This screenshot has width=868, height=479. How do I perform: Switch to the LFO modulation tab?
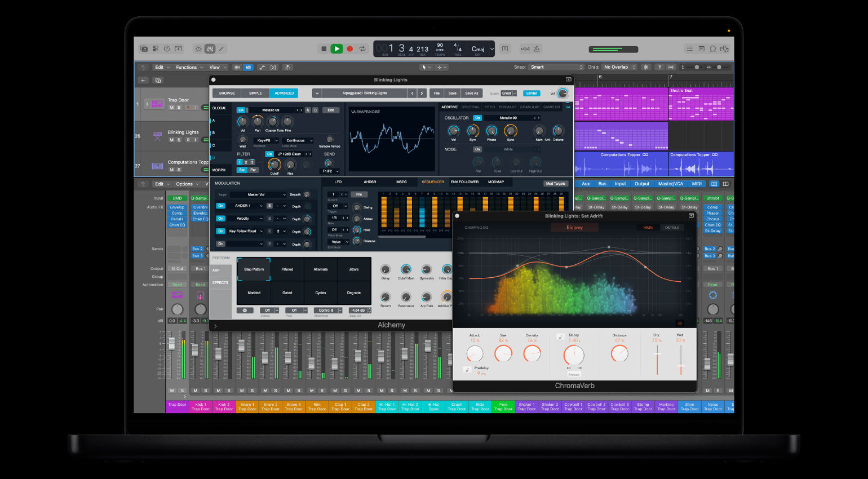(338, 182)
